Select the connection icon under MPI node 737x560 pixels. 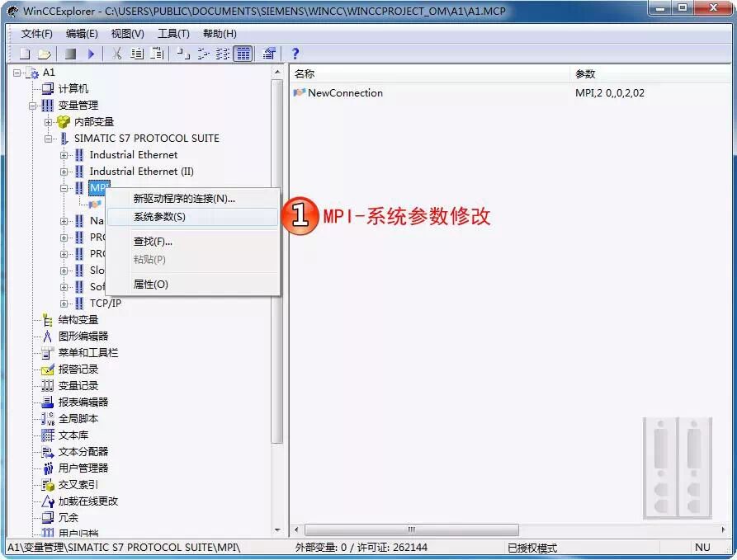(x=95, y=205)
